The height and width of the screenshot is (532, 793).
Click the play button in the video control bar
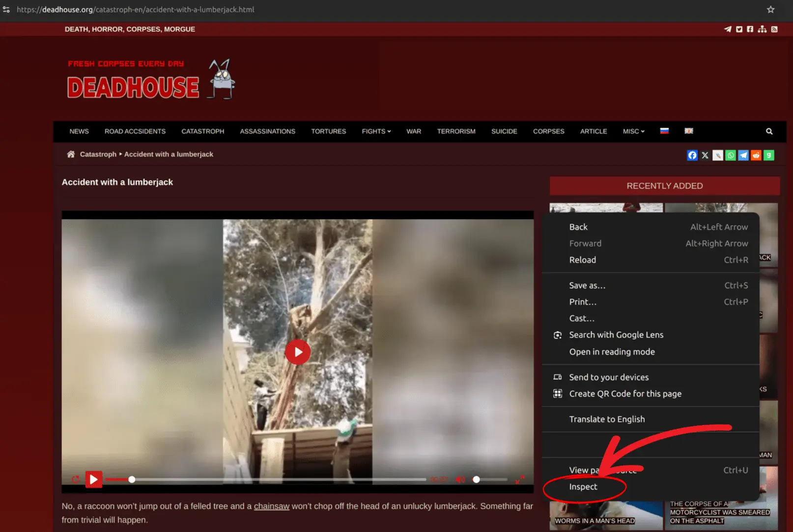(x=93, y=479)
